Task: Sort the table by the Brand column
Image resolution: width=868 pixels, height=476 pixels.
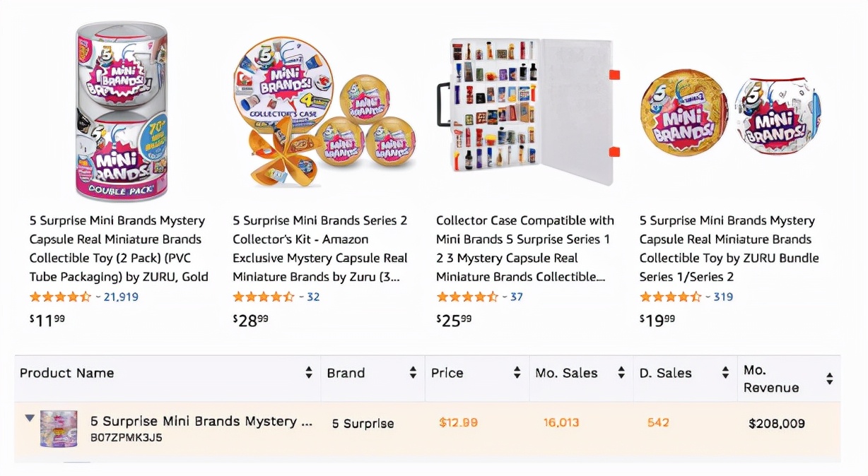Action: (x=412, y=374)
